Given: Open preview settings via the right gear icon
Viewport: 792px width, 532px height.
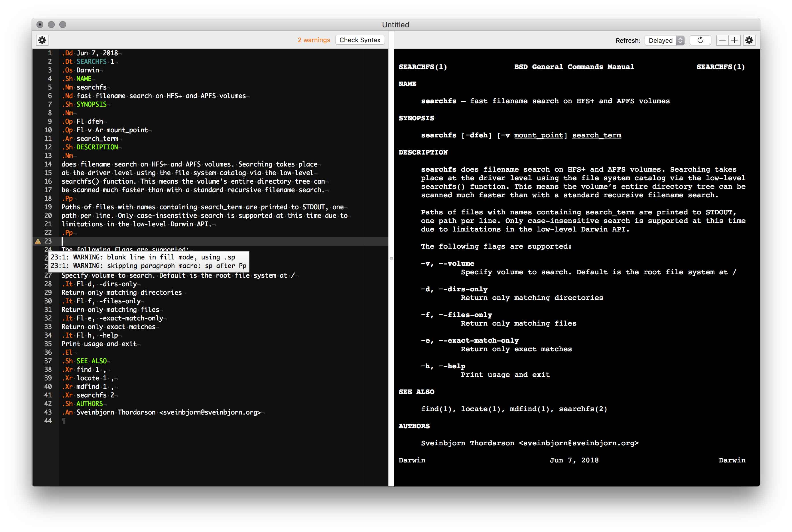Looking at the screenshot, I should (x=749, y=40).
